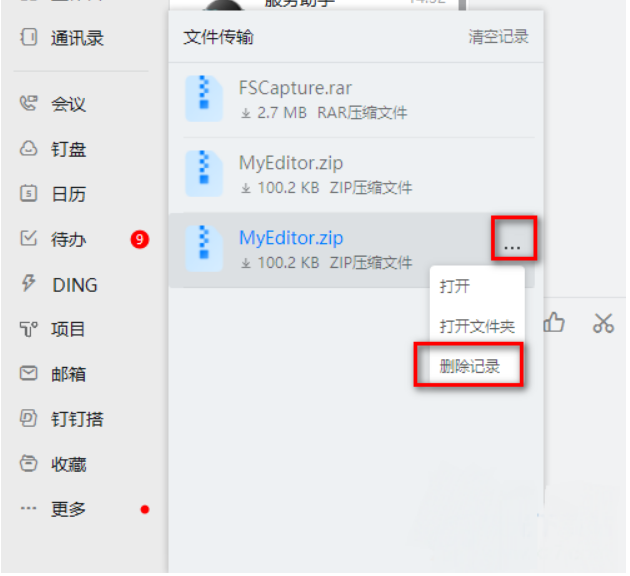Click the thumbs-up like icon
The image size is (630, 576).
tap(554, 323)
